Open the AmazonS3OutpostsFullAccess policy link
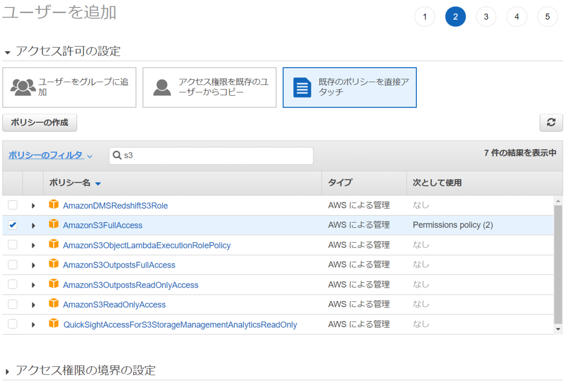 tap(119, 265)
